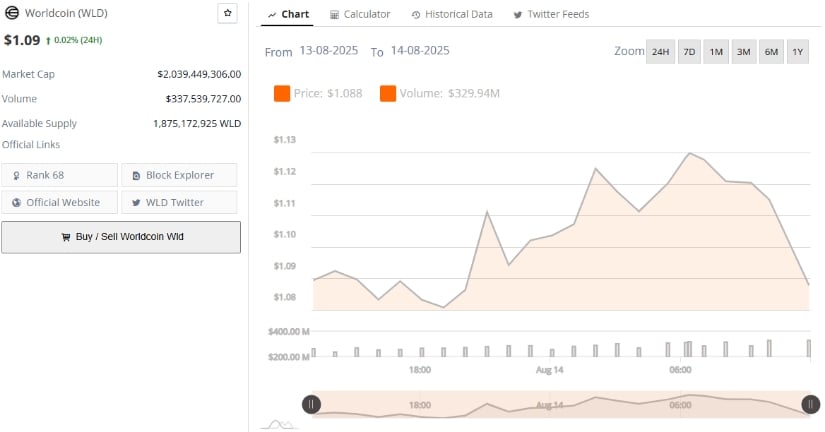Viewport: 825px width, 432px height.
Task: Open the Twitter Feeds tab
Action: 551,14
